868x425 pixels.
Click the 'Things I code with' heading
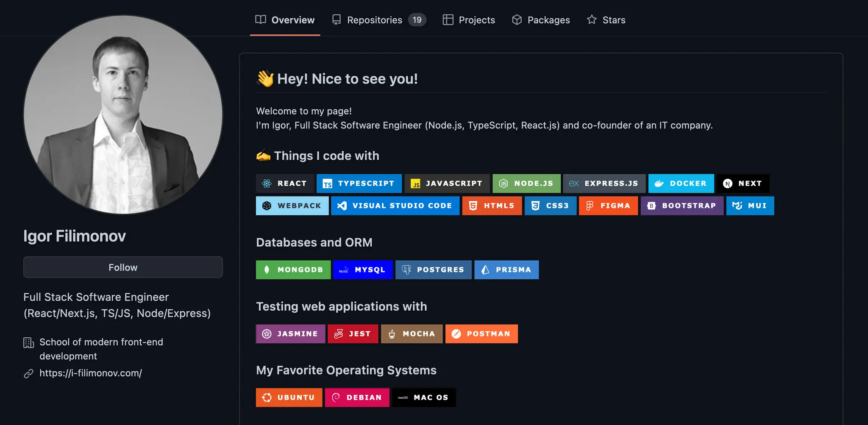click(326, 156)
